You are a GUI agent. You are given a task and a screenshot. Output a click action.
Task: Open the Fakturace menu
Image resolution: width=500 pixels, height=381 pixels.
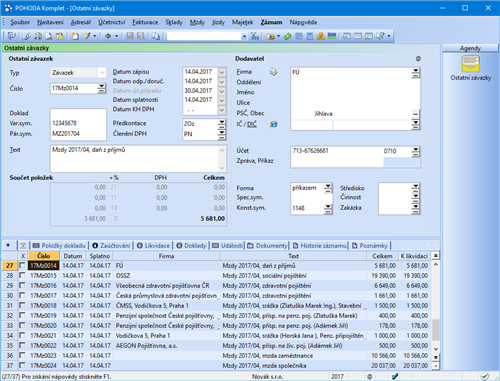145,22
